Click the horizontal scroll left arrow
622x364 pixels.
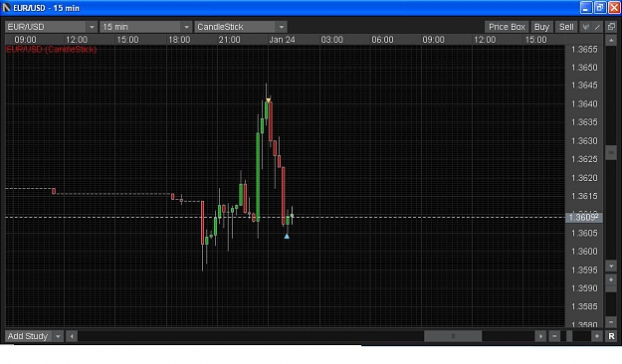point(72,336)
